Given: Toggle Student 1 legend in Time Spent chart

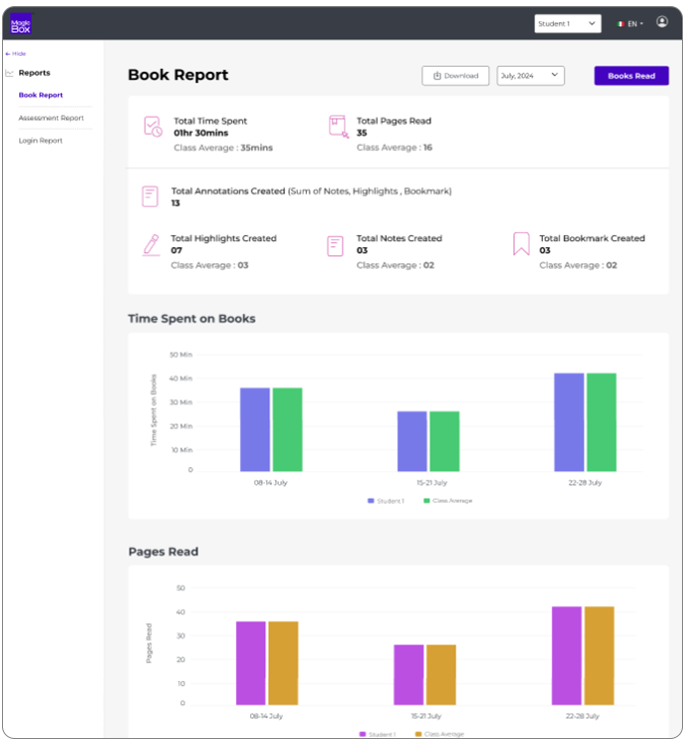Looking at the screenshot, I should click(386, 501).
